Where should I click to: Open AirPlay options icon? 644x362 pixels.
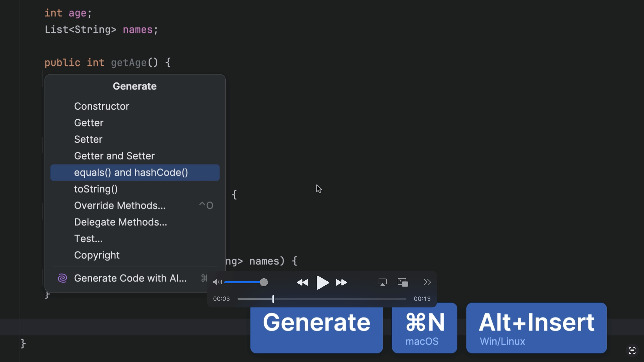[382, 282]
